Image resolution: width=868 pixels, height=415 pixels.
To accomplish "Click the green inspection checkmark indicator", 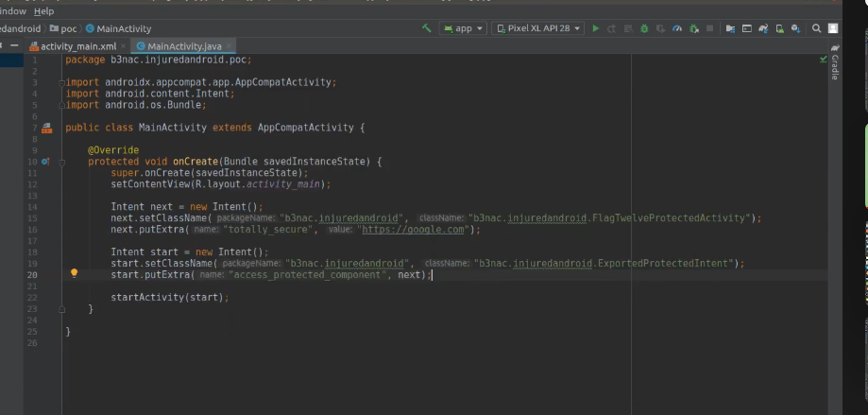I will click(x=824, y=59).
